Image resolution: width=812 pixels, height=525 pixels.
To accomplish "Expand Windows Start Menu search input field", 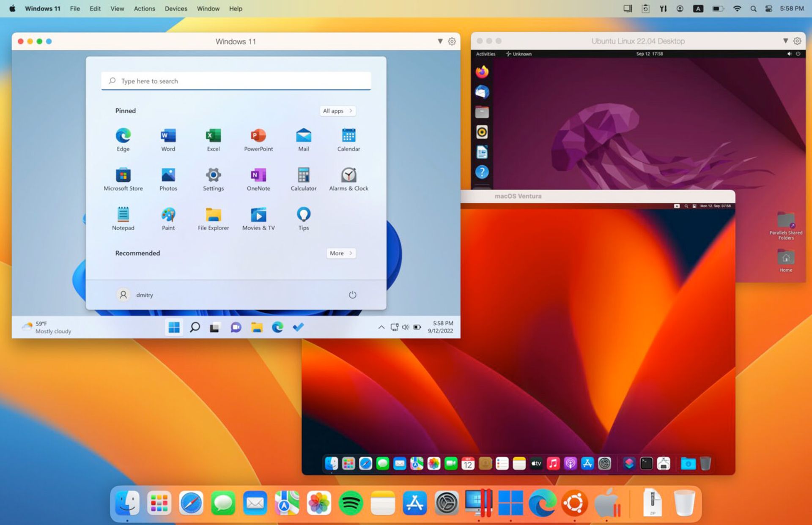I will [236, 80].
